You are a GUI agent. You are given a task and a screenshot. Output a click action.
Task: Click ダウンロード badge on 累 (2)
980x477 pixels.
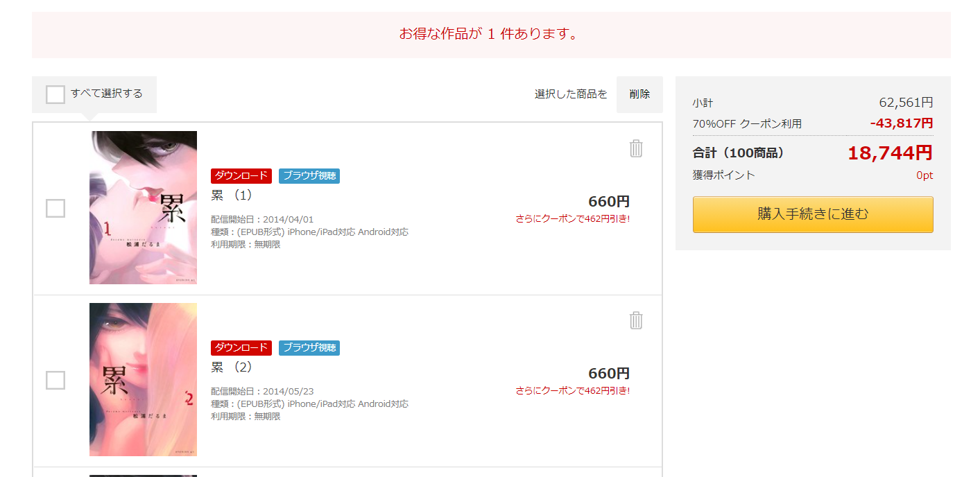click(x=241, y=348)
